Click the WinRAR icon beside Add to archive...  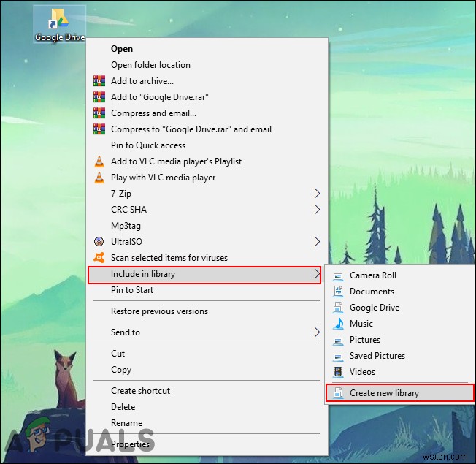coord(99,81)
